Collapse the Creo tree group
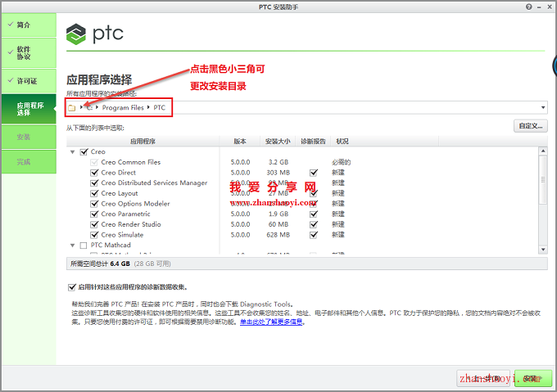The height and width of the screenshot is (392, 557). [x=72, y=152]
